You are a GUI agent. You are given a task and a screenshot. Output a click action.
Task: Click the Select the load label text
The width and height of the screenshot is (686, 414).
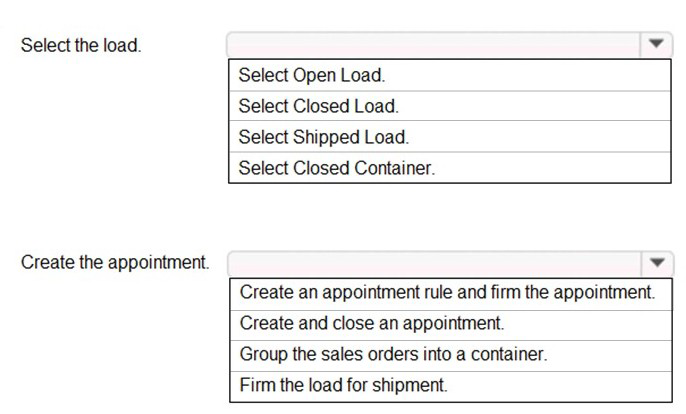point(81,45)
